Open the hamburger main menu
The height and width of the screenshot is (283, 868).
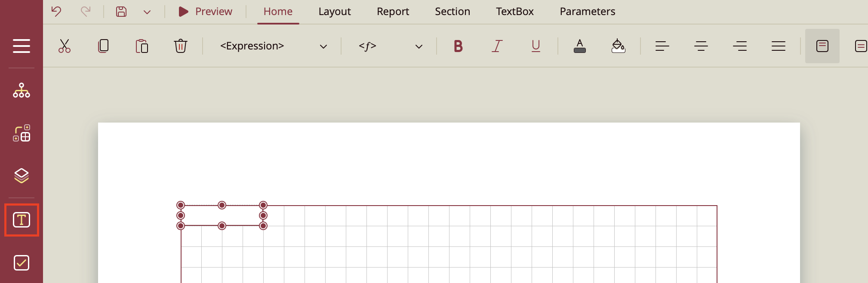(x=22, y=46)
